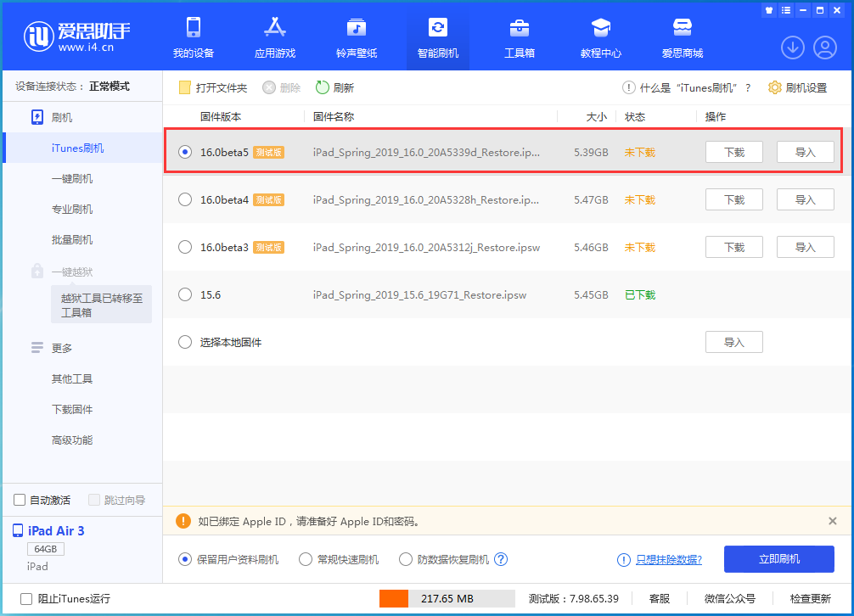Toggle the 跳过向导 checkbox
The width and height of the screenshot is (854, 616).
pyautogui.click(x=94, y=500)
